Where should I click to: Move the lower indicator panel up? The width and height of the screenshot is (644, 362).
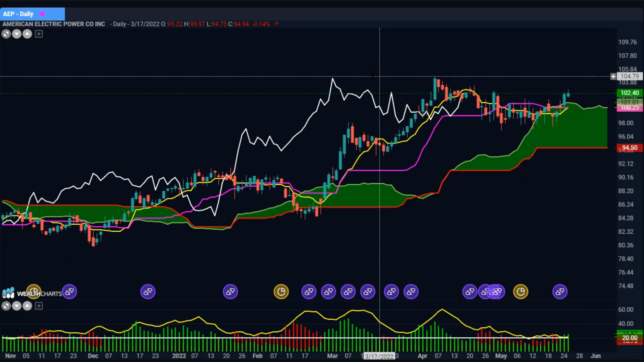[27, 306]
